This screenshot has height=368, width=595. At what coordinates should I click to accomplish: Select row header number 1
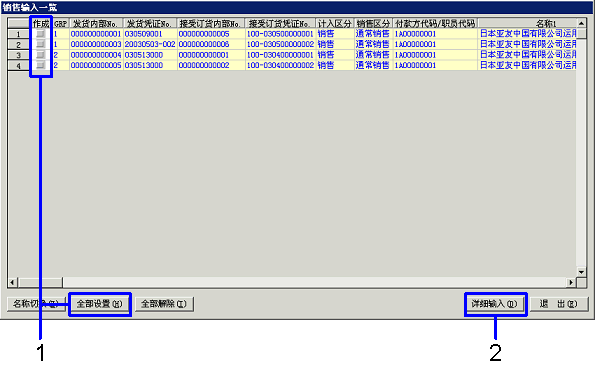19,34
